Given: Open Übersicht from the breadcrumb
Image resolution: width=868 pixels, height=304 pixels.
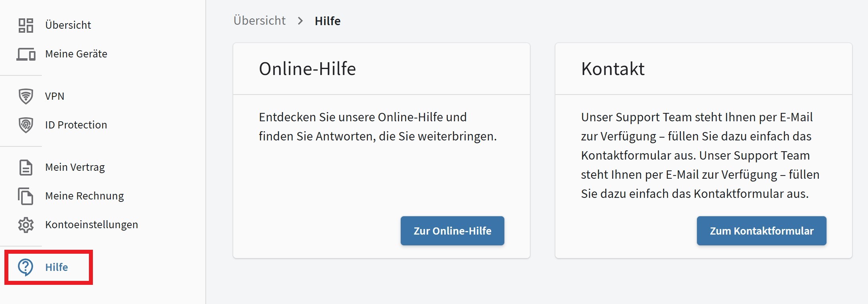Looking at the screenshot, I should [260, 20].
